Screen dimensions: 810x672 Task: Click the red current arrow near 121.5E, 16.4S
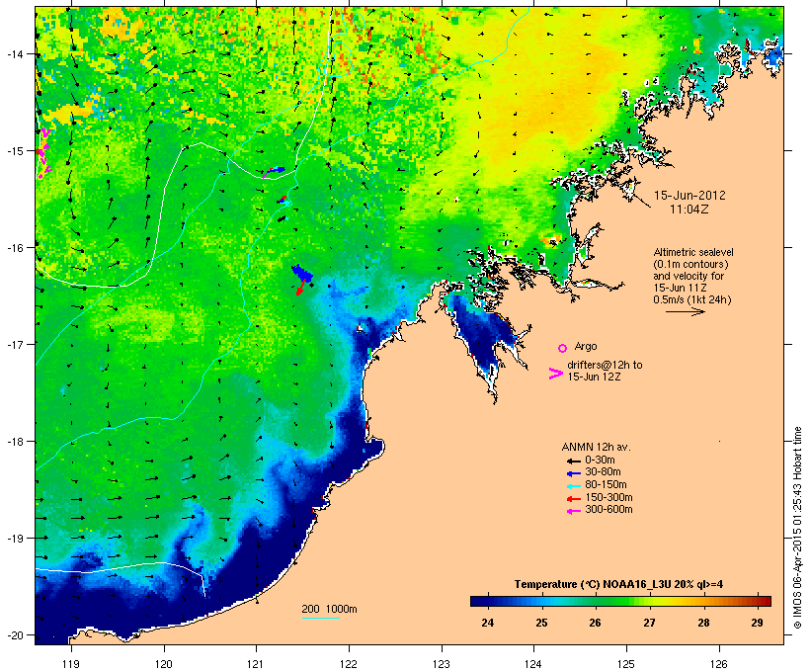[x=299, y=288]
